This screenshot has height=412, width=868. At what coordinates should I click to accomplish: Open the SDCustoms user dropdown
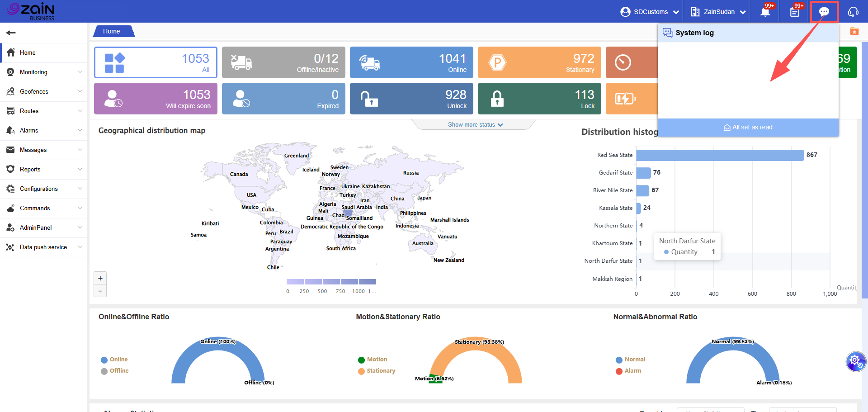[650, 12]
